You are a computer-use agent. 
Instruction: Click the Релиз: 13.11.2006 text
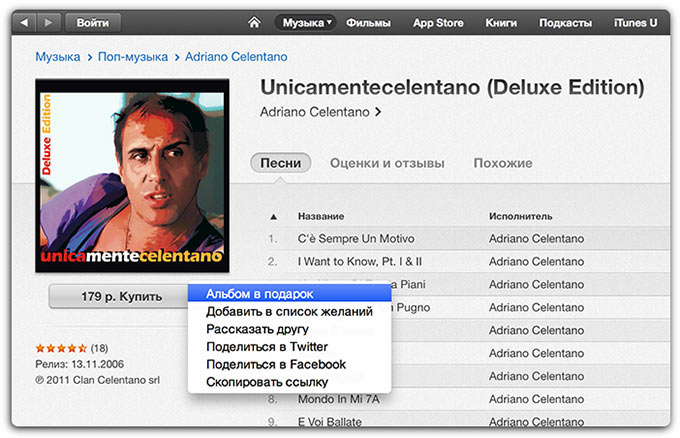click(80, 364)
